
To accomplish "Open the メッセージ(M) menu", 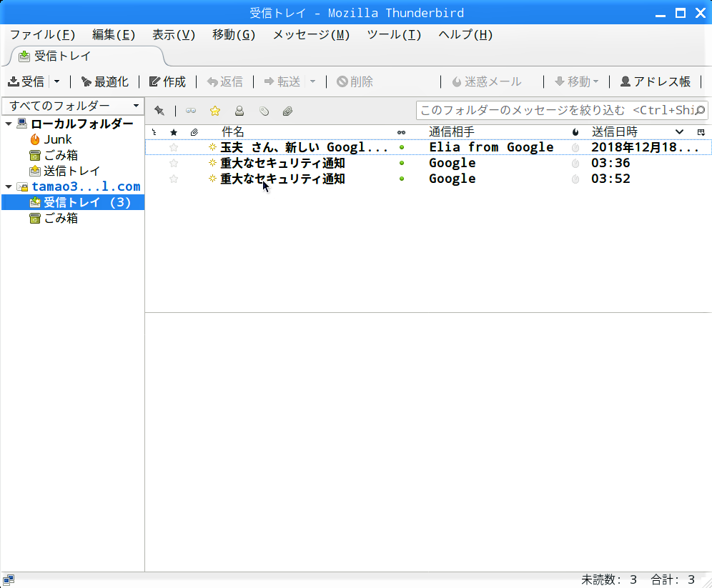I will tap(311, 35).
